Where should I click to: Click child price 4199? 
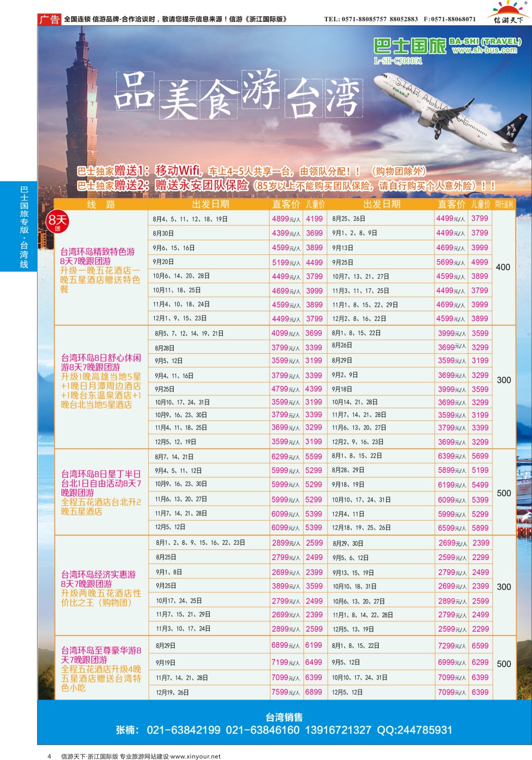point(314,219)
